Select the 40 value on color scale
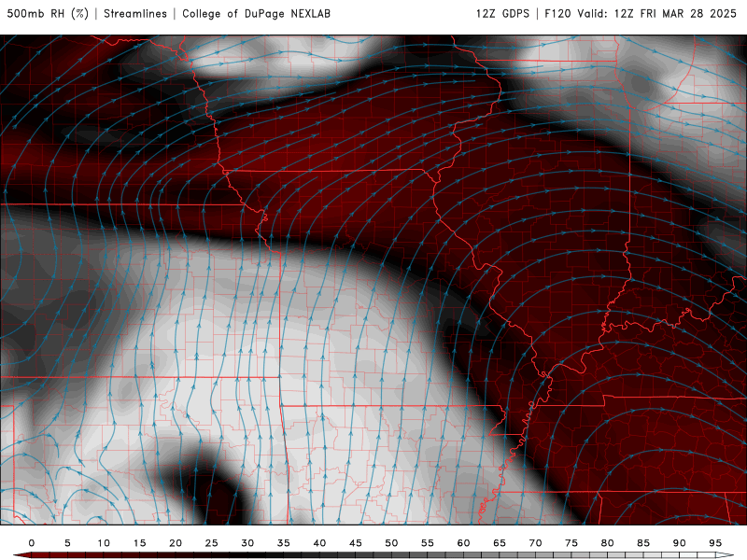 point(319,543)
